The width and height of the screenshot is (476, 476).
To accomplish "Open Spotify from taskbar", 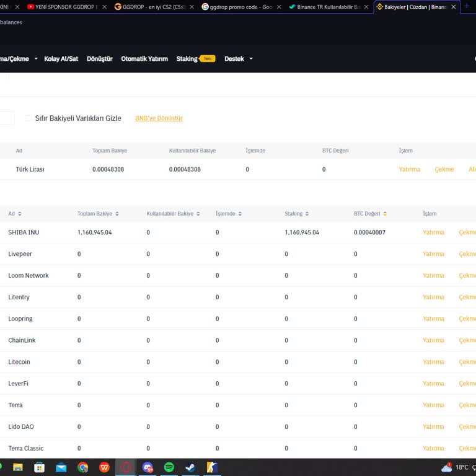I will click(x=169, y=467).
